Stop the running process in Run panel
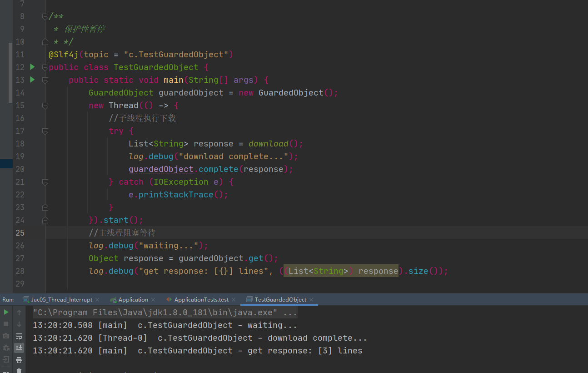 tap(6, 324)
